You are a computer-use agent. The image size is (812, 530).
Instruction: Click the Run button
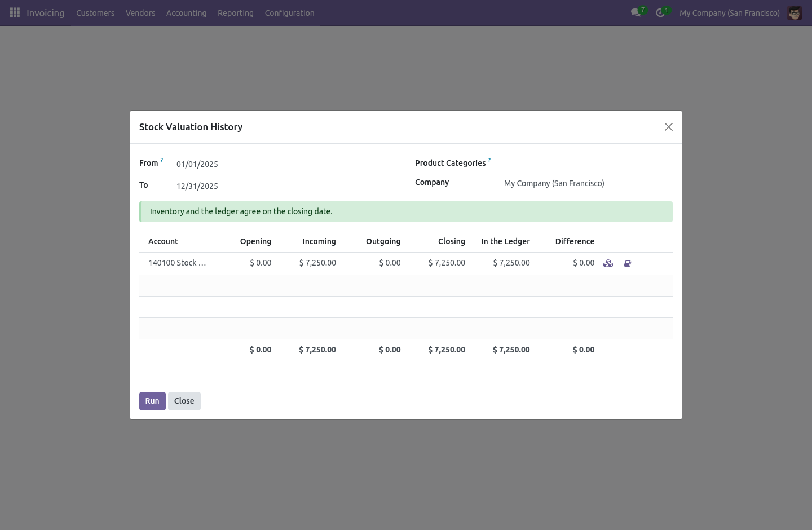[x=152, y=401]
